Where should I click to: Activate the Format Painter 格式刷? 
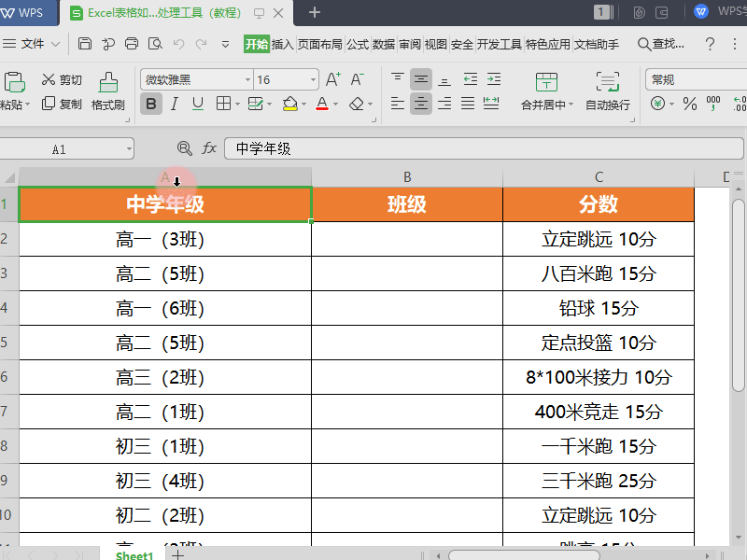[108, 91]
